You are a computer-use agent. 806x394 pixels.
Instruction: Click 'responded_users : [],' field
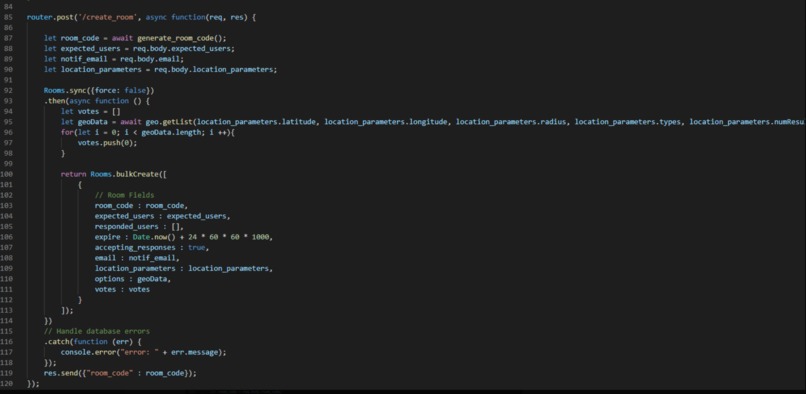pos(139,227)
